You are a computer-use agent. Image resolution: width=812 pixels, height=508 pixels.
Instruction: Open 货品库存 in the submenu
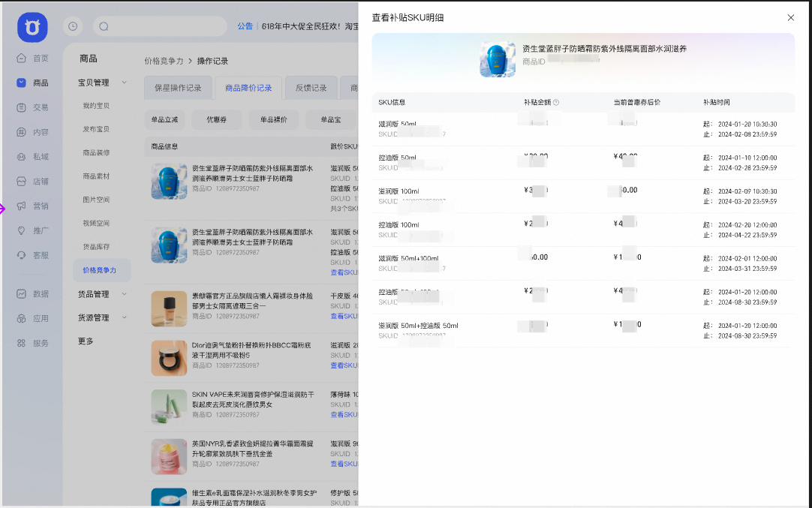tap(96, 246)
